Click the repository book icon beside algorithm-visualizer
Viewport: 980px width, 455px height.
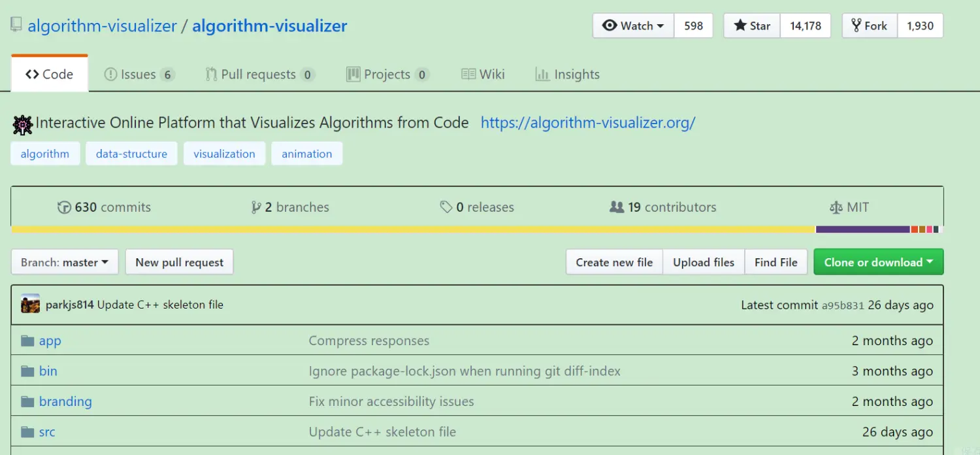[17, 25]
